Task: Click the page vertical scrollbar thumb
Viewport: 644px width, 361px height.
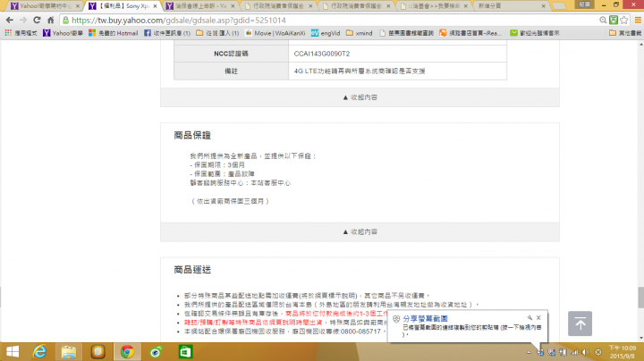Action: tap(640, 298)
